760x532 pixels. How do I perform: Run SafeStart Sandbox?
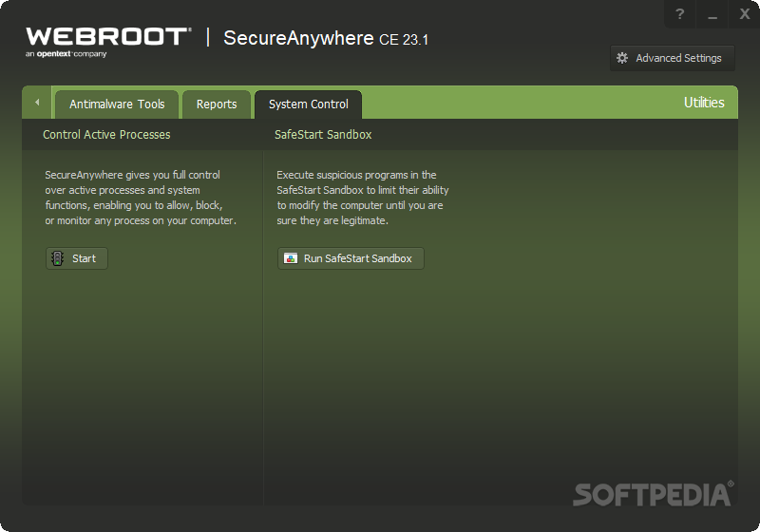[351, 258]
